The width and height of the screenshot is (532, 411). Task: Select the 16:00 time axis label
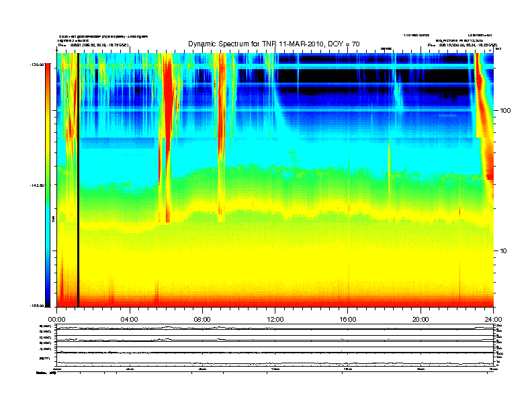tap(348, 320)
